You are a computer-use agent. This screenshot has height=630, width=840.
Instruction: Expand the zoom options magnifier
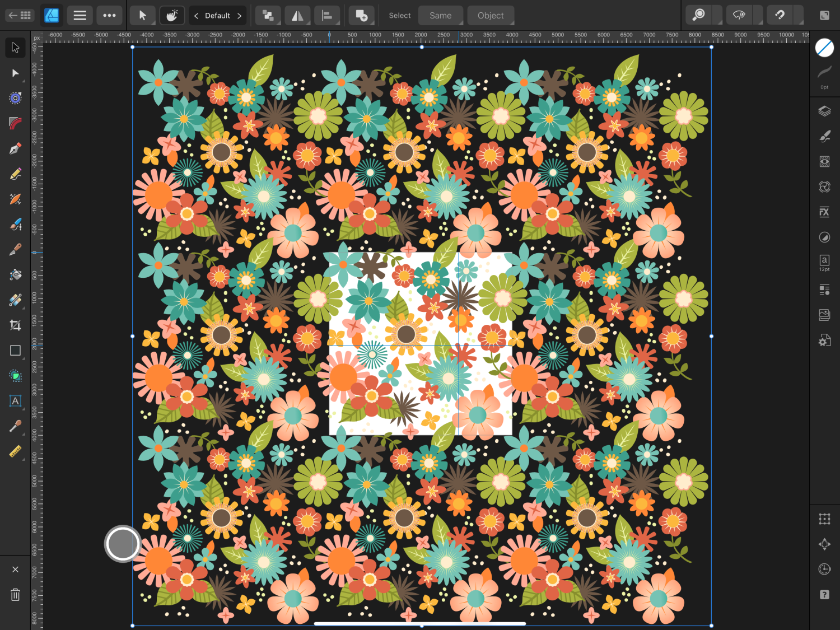tap(699, 16)
